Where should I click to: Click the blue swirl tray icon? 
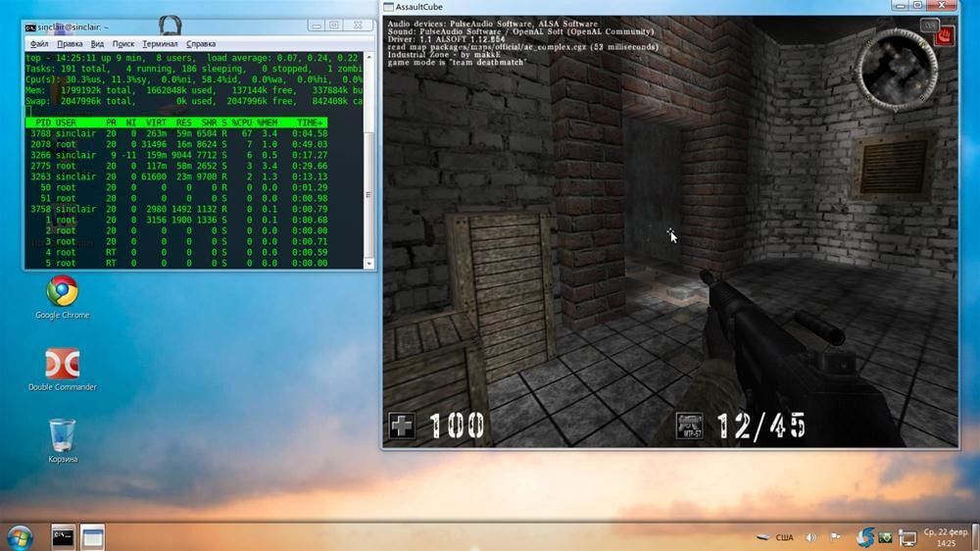coord(865,536)
